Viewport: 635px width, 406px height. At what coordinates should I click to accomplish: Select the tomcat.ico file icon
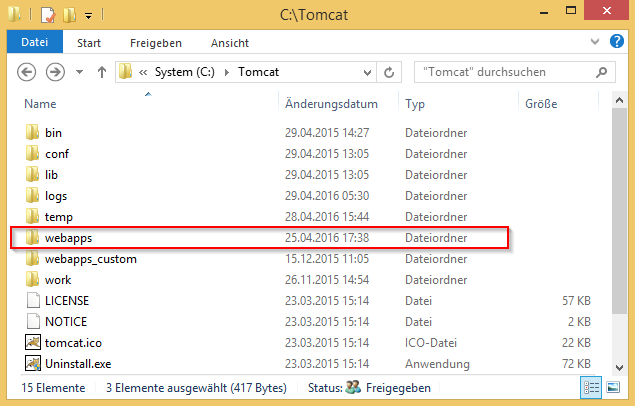[x=33, y=342]
